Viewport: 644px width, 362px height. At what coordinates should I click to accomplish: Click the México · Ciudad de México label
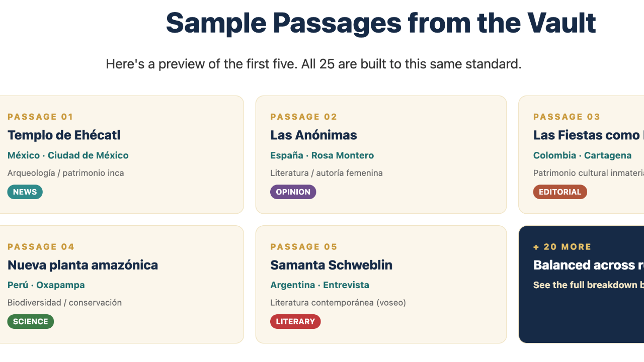[x=68, y=155]
